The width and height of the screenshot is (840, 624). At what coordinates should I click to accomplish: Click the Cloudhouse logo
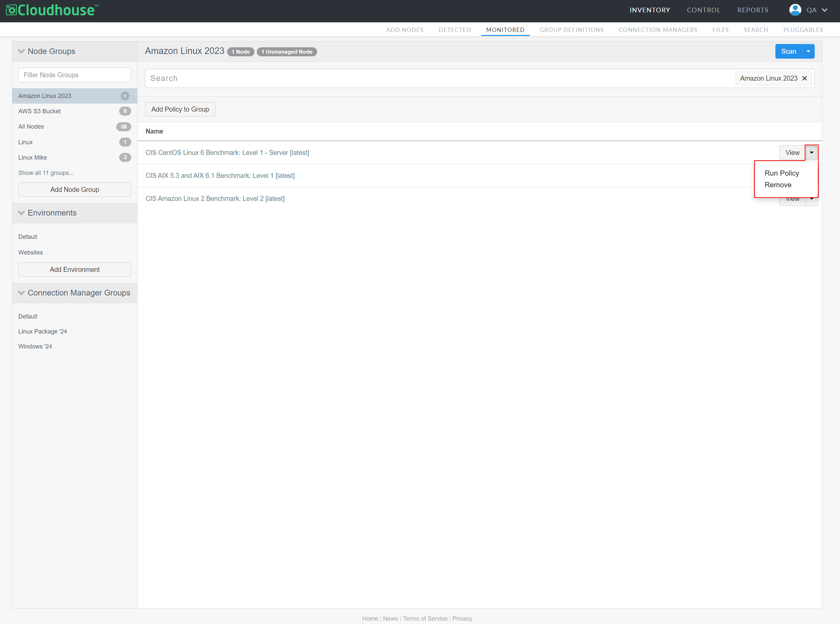52,10
